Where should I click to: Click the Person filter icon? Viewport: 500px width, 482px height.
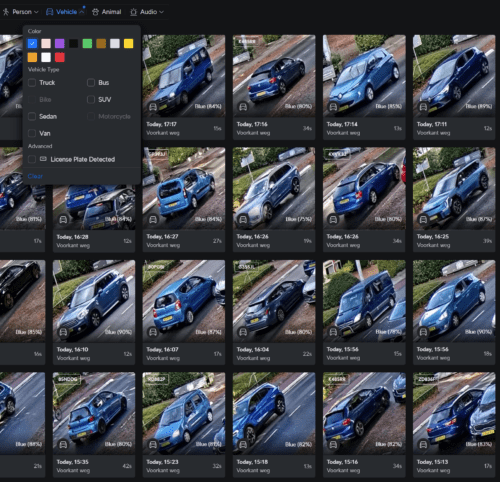tap(5, 12)
